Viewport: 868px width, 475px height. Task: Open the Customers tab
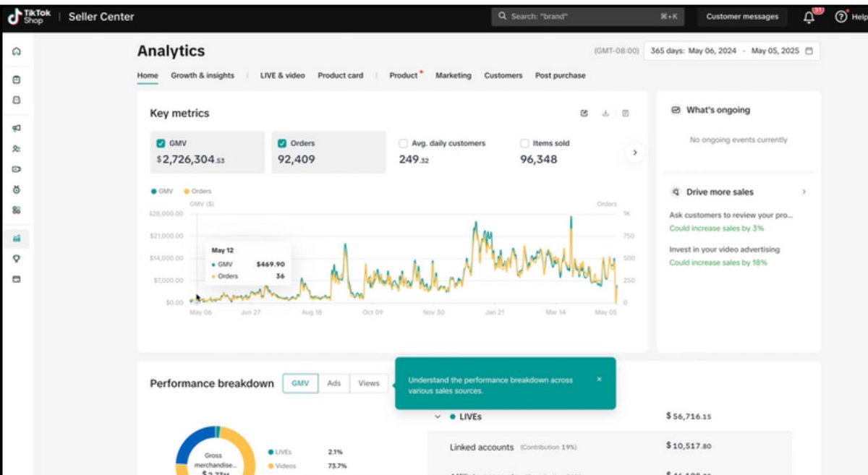503,75
